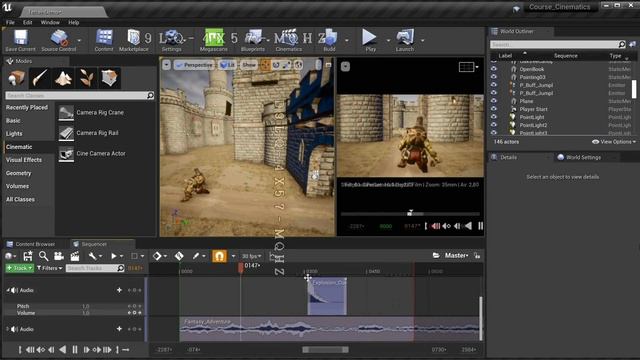
Task: Click the pause icon in Sequencer transport
Action: [x=75, y=350]
